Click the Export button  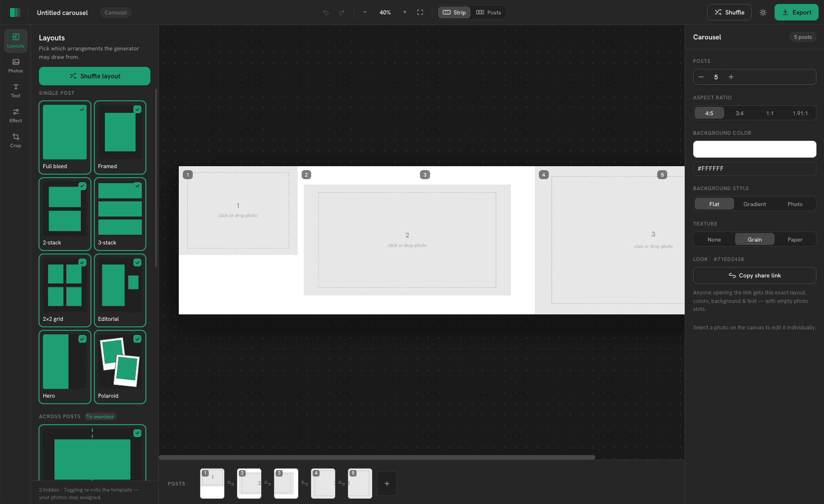(x=797, y=12)
